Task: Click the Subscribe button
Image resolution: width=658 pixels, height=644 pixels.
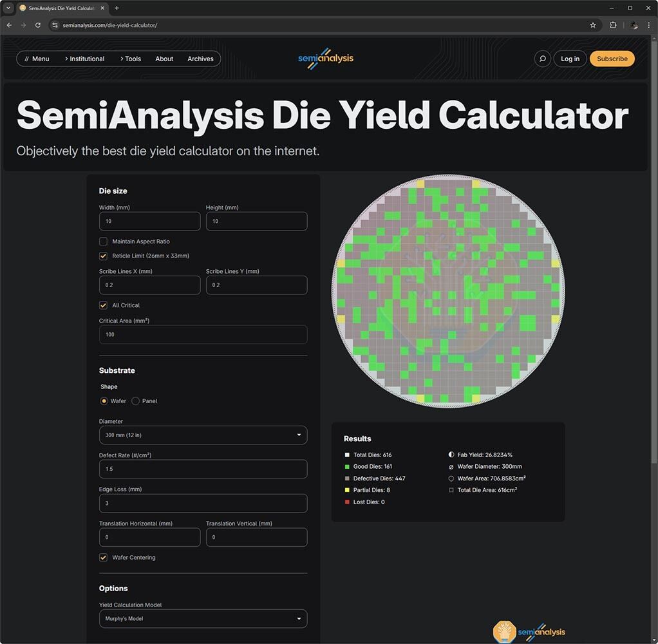Action: 612,59
